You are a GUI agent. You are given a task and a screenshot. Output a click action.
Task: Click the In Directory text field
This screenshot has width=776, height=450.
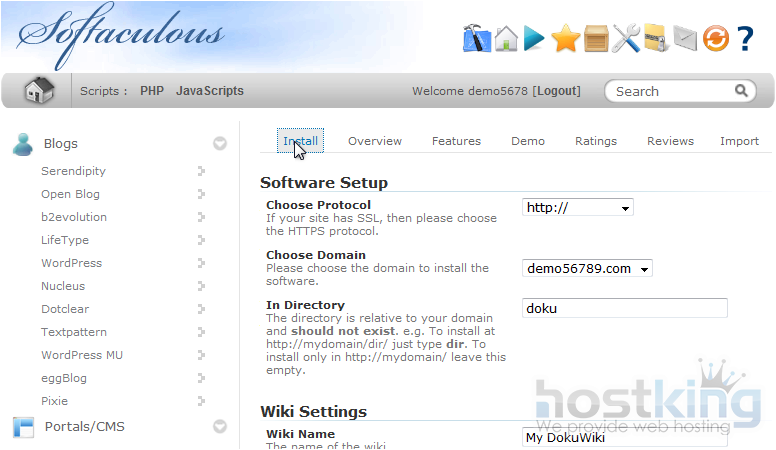coord(625,308)
